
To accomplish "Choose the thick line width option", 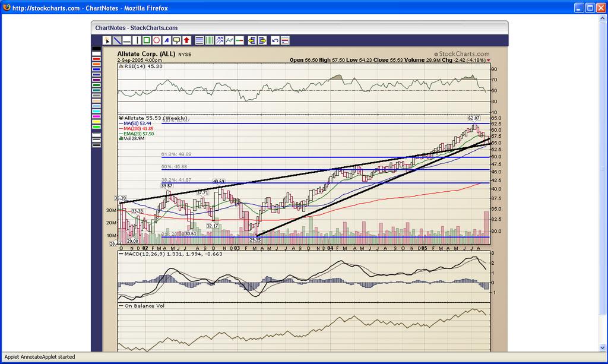I will 97,145.
